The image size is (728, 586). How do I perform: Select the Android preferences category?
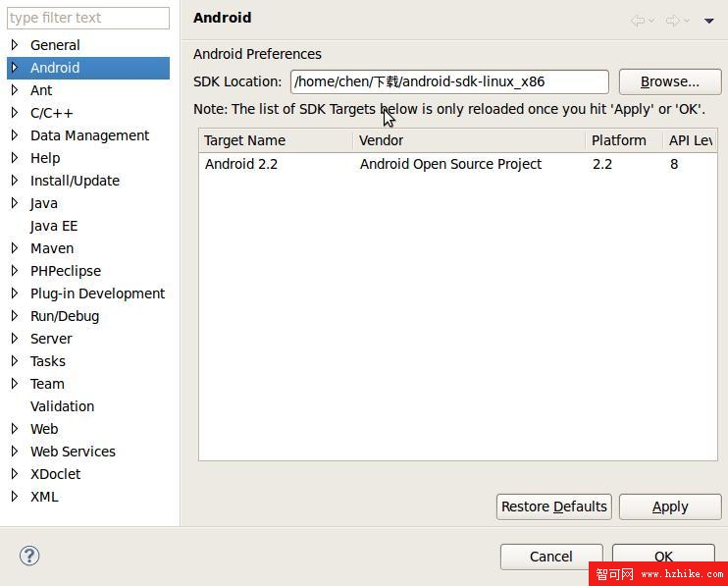pos(55,68)
